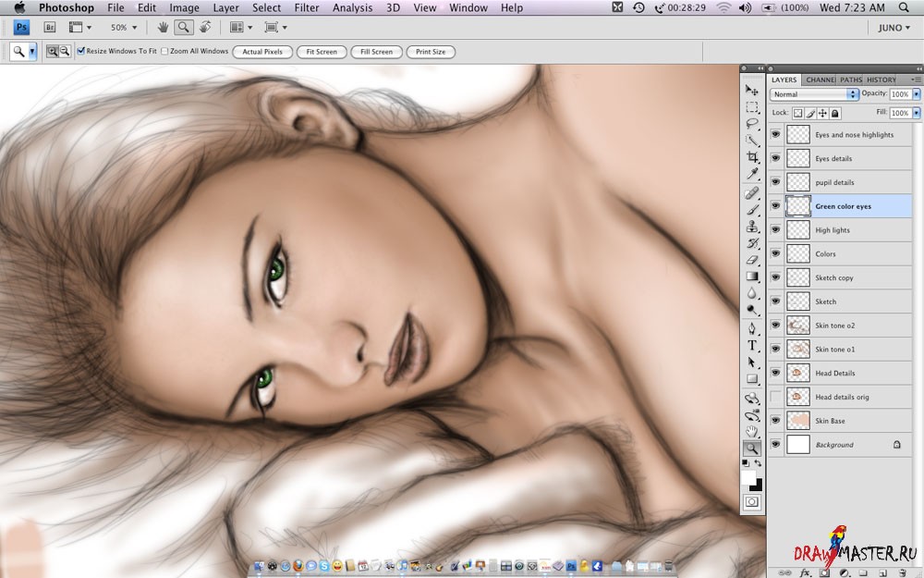Select the Healing Brush tool
Viewport: 924px width, 578px height.
coord(752,193)
